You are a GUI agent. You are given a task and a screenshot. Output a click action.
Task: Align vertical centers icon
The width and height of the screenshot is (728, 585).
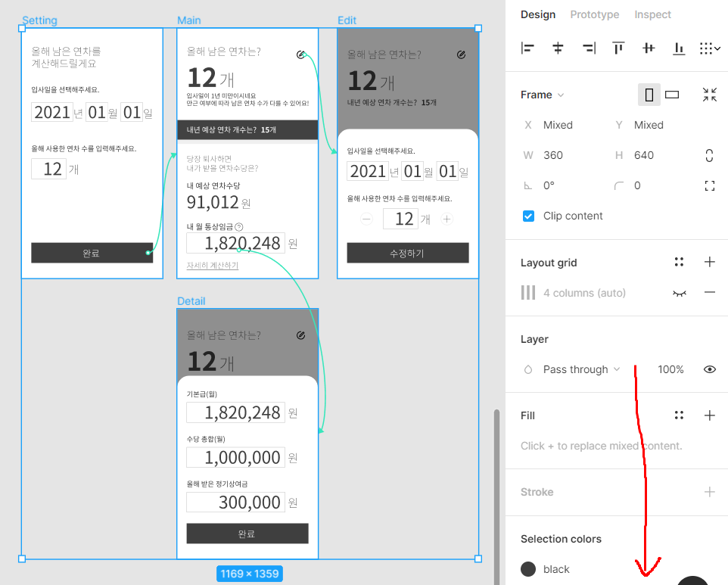coord(649,48)
